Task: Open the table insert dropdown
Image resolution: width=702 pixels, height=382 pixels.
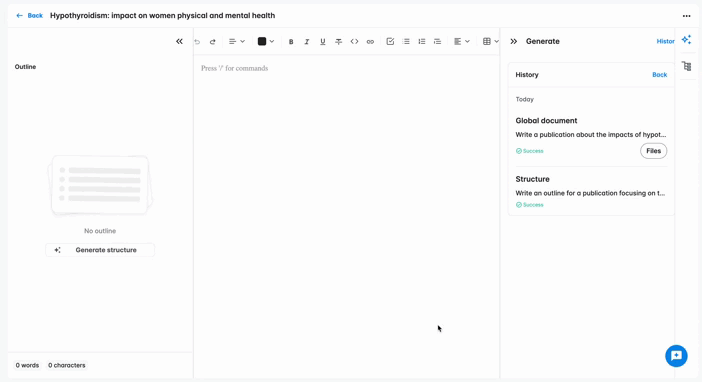Action: pyautogui.click(x=491, y=42)
